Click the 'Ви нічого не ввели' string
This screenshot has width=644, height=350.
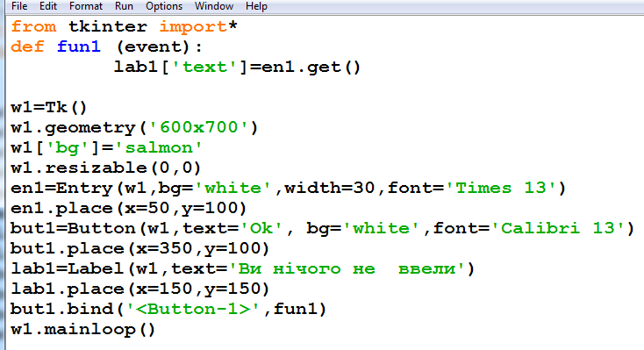point(347,269)
